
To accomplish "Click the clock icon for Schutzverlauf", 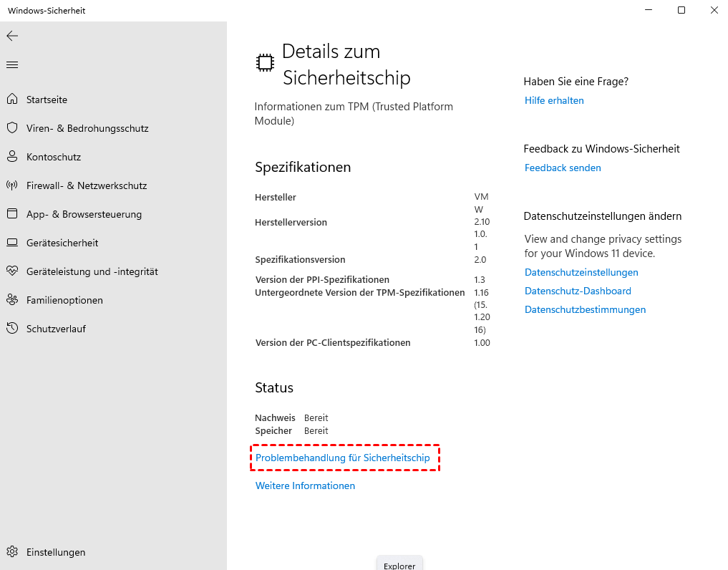I will (12, 329).
